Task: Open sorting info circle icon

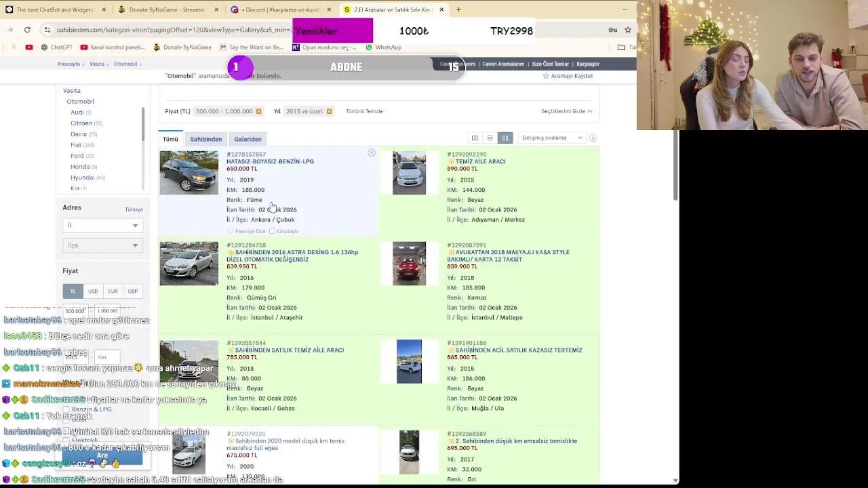Action: (593, 138)
